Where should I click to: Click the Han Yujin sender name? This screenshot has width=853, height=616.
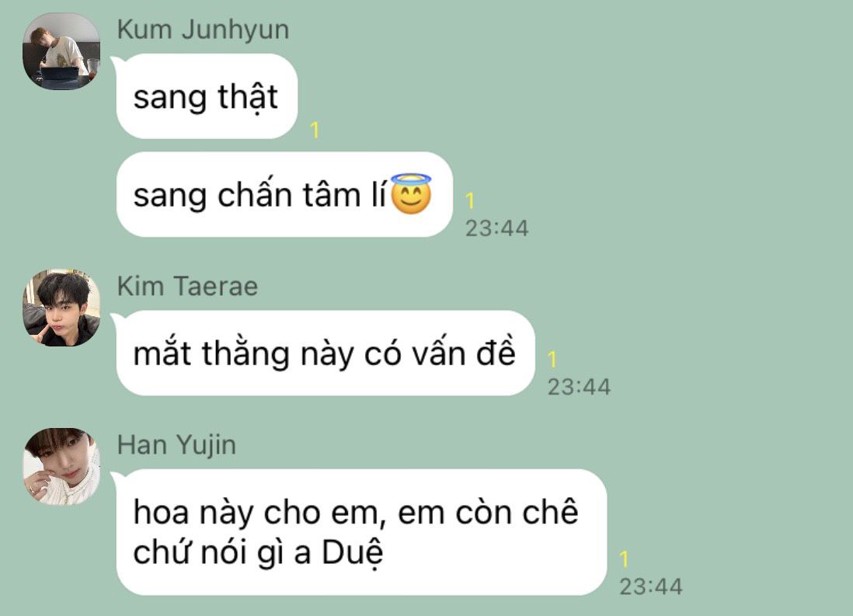pyautogui.click(x=177, y=445)
